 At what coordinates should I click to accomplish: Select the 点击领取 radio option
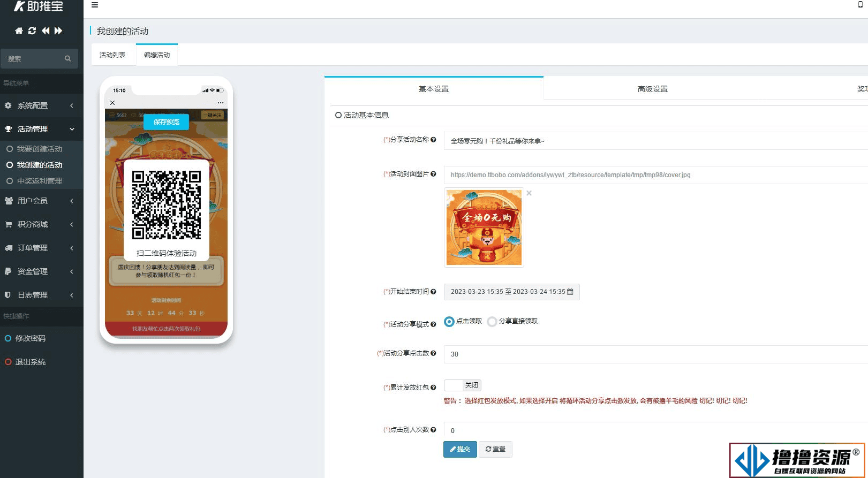(x=449, y=322)
